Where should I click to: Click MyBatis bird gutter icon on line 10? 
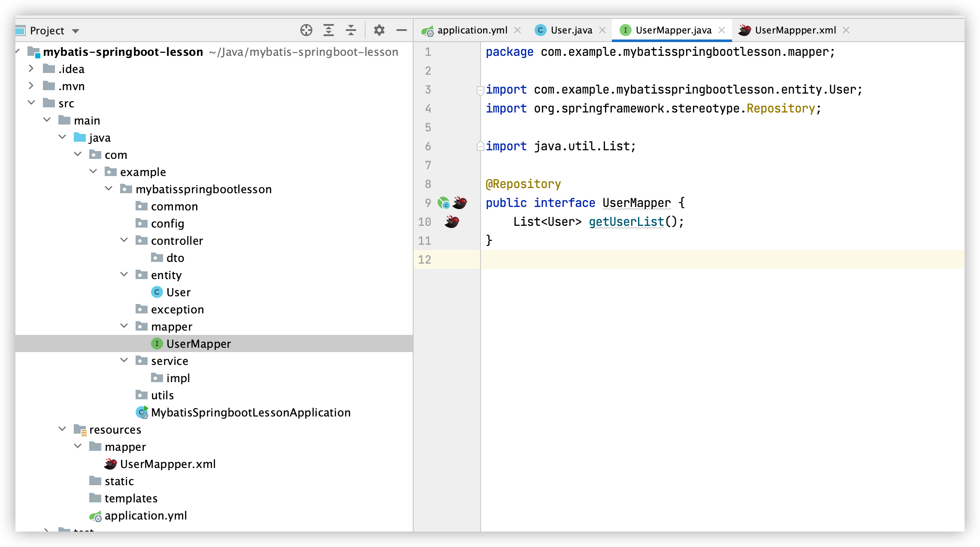tap(452, 222)
